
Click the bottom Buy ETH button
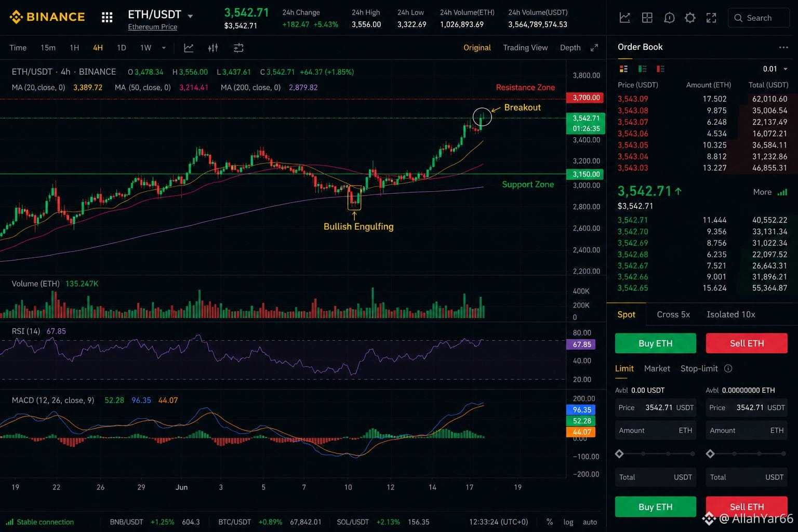656,507
